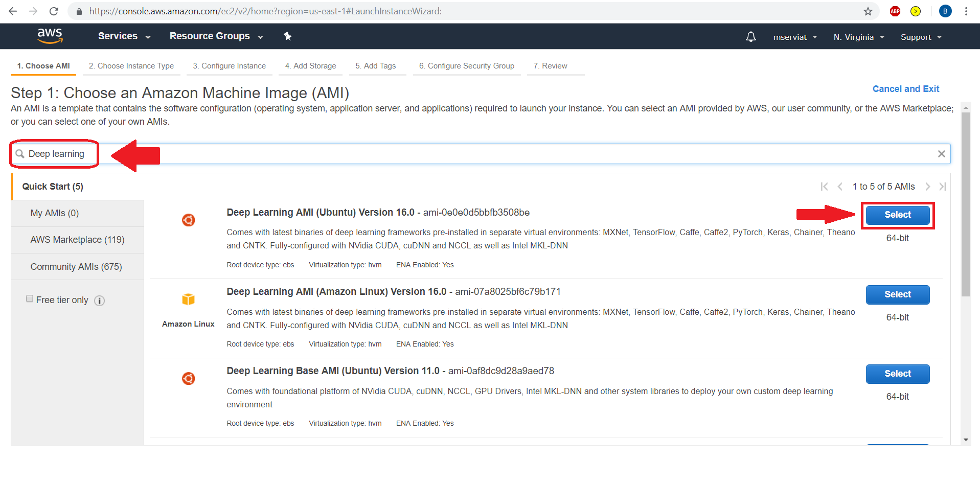Viewport: 980px width, 484px height.
Task: Open the mserviat account menu
Action: 794,37
